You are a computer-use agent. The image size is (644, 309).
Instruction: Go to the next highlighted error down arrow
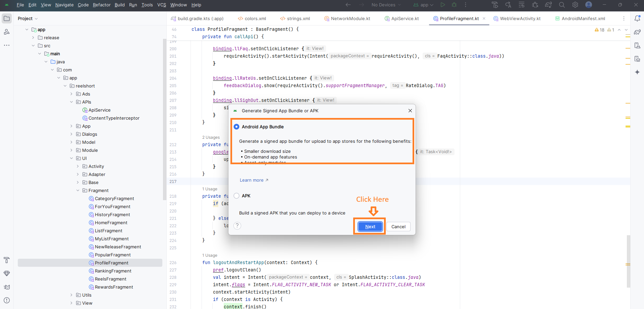tap(626, 30)
